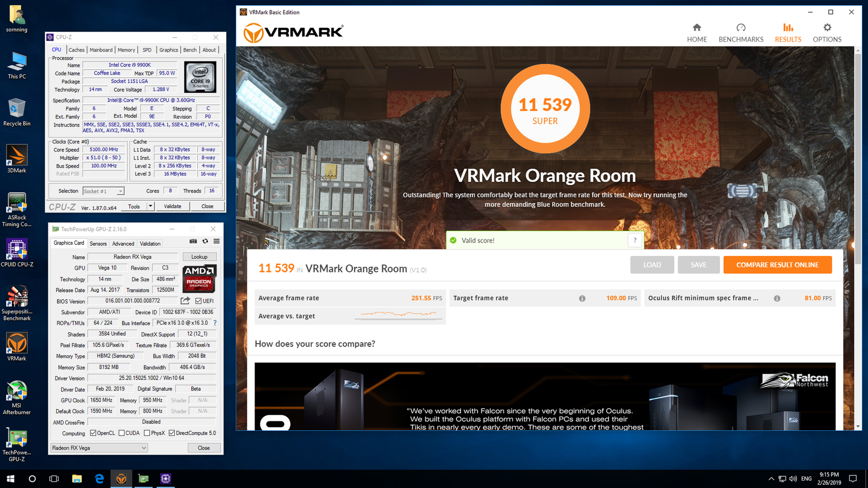Toggle the OpenCL checkbox in GPU-Z

click(x=93, y=433)
